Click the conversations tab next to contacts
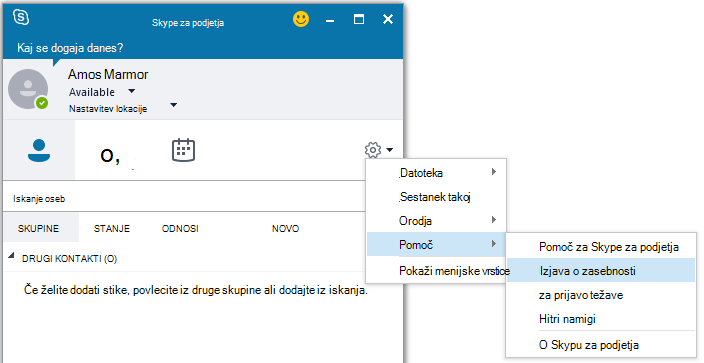 tap(110, 156)
